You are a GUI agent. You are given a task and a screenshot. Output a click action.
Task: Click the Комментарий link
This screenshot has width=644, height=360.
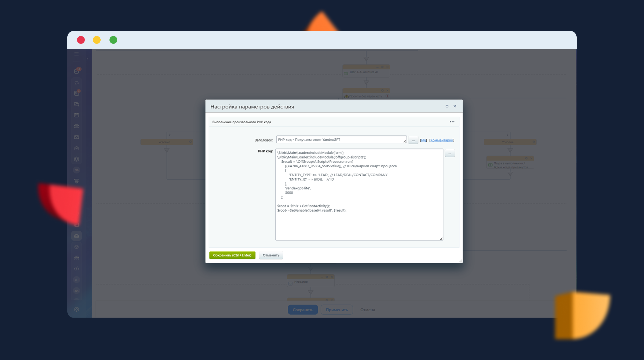click(x=442, y=140)
